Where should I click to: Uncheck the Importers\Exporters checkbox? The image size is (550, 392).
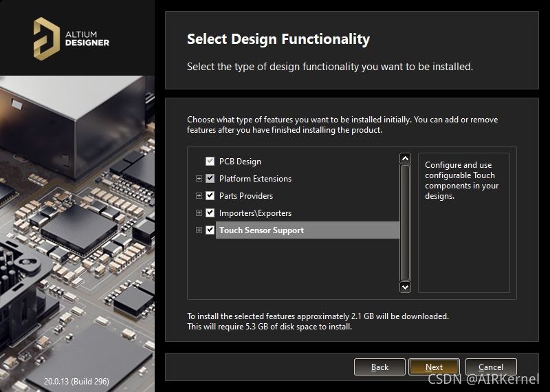(210, 213)
